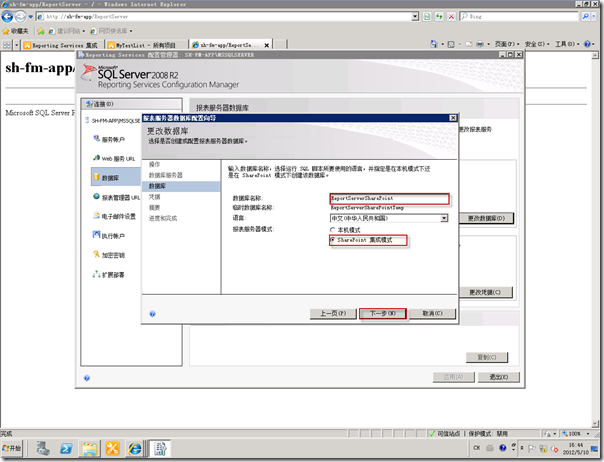Image resolution: width=604 pixels, height=462 pixels.
Task: Click the 连接 connect button in sidebar
Action: [x=131, y=104]
